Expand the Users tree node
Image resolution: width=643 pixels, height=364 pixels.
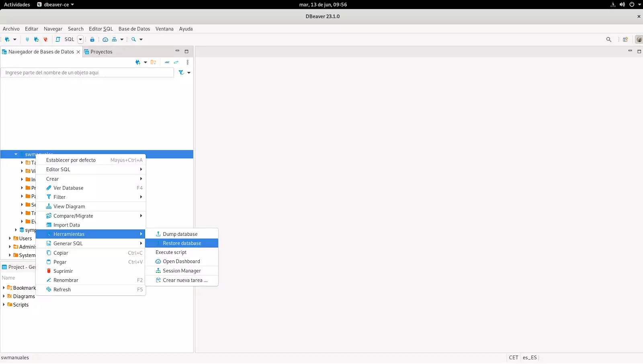click(x=10, y=238)
